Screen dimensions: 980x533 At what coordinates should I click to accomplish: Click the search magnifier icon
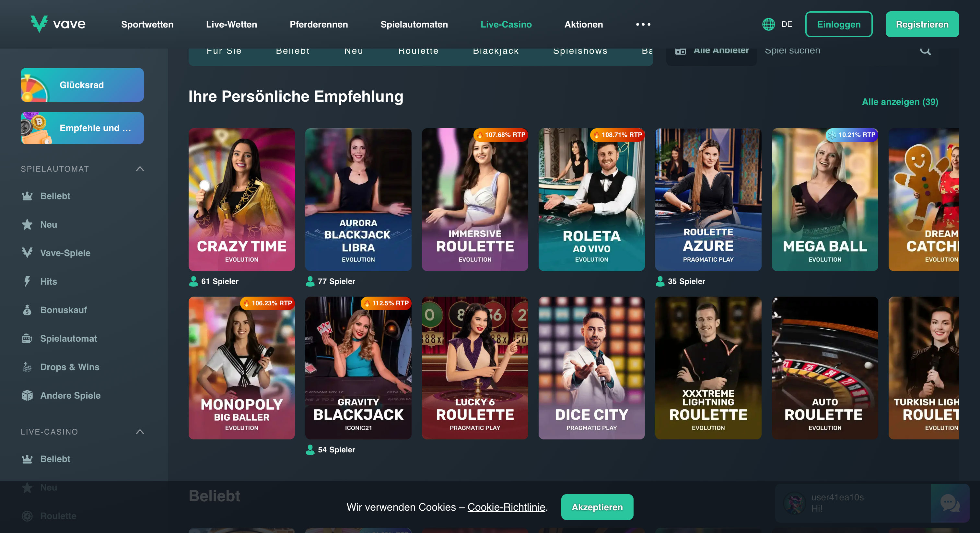(x=925, y=51)
